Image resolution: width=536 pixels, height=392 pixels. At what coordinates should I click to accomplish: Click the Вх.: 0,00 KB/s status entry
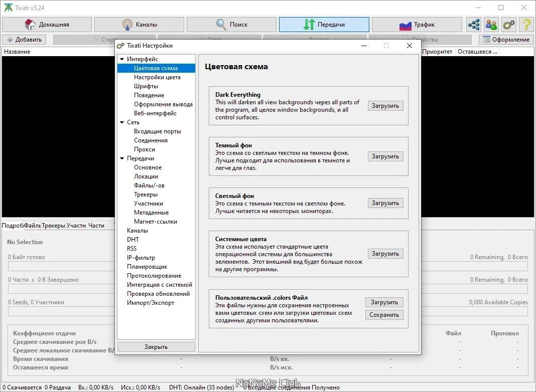(96, 387)
